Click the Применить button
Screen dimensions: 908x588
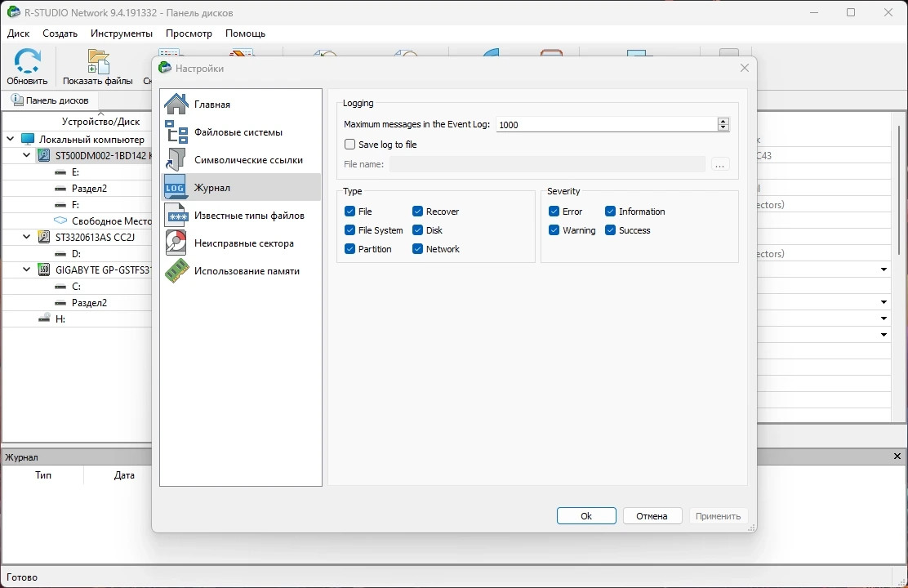click(718, 515)
